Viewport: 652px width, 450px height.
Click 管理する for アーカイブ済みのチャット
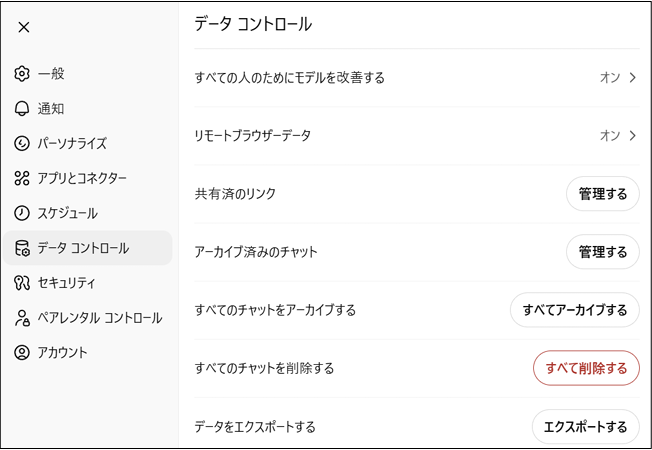tap(603, 252)
